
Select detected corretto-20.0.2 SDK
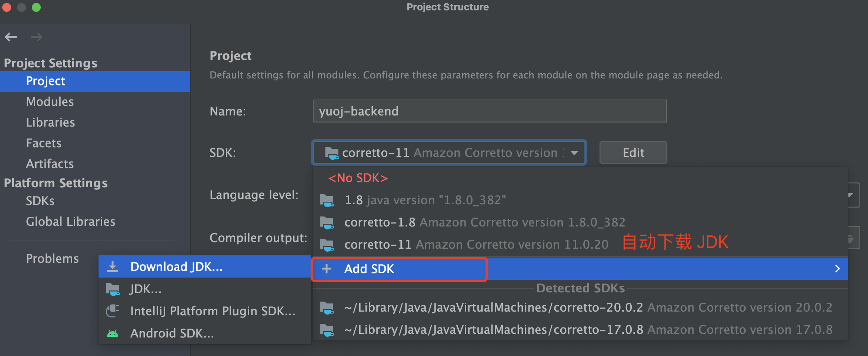click(588, 308)
